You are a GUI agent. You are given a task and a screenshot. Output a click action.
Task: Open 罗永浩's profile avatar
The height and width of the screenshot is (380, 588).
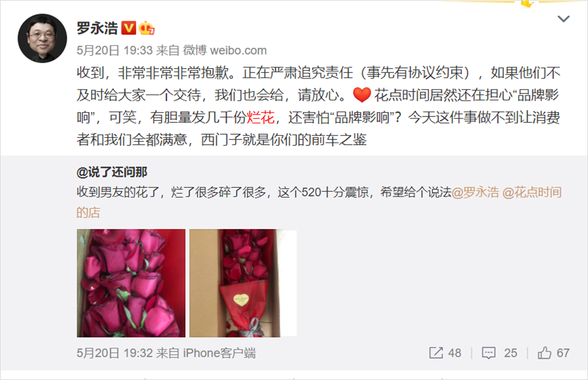point(43,38)
